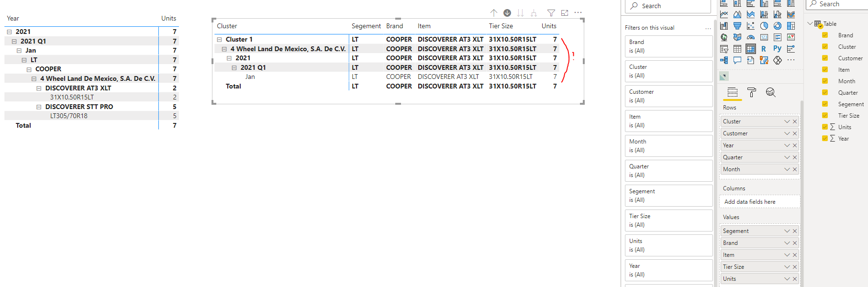Select the Table visualization icon

click(737, 49)
